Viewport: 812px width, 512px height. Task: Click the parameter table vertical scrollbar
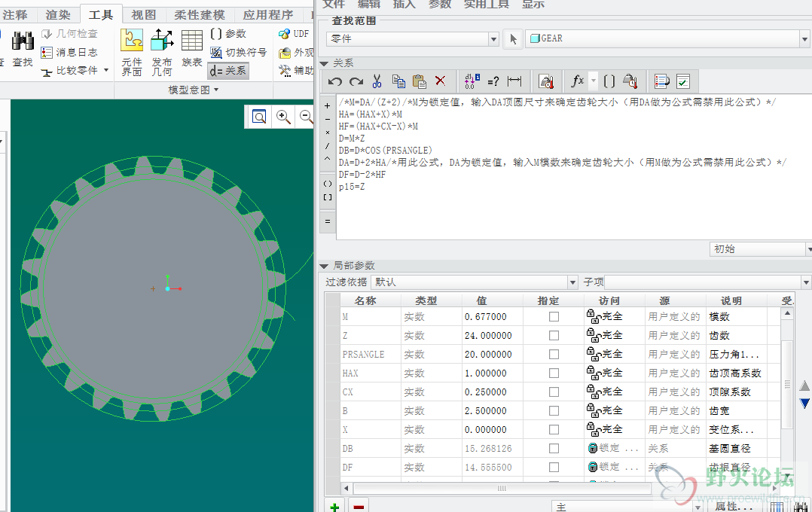(x=787, y=384)
